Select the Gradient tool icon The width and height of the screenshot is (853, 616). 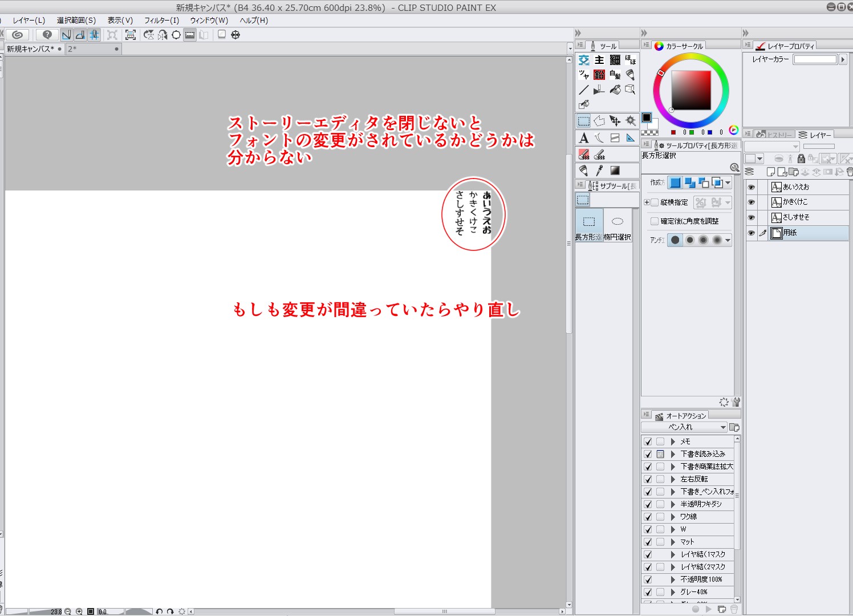[x=615, y=171]
